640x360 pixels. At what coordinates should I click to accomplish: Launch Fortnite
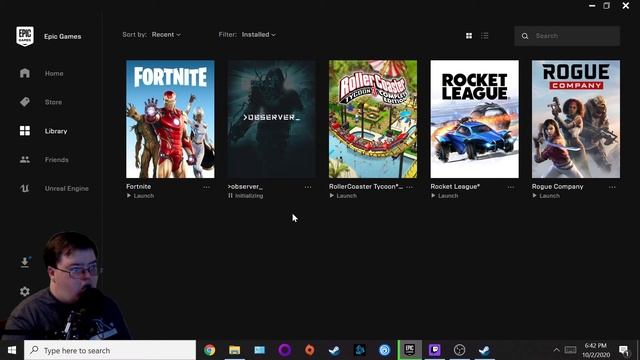[140, 196]
